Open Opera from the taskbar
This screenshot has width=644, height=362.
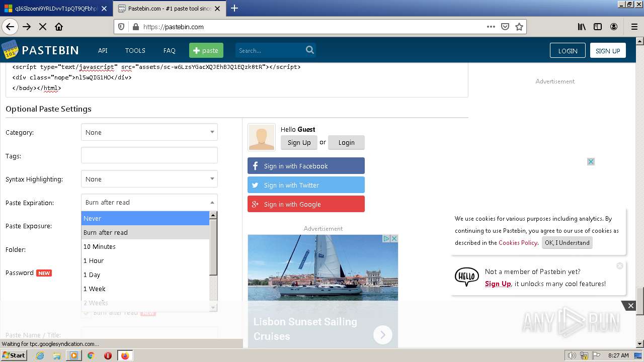108,355
